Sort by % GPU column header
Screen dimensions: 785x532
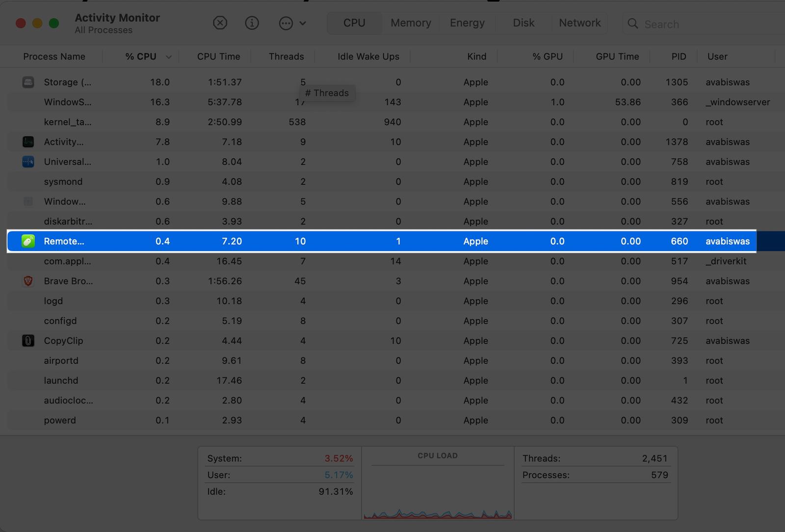click(x=548, y=56)
